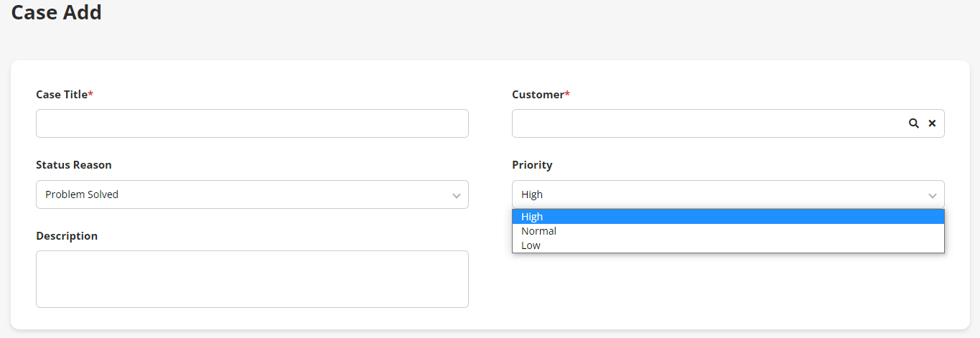Click the red asterisk beside Case Title
This screenshot has height=338, width=980.
(91, 94)
